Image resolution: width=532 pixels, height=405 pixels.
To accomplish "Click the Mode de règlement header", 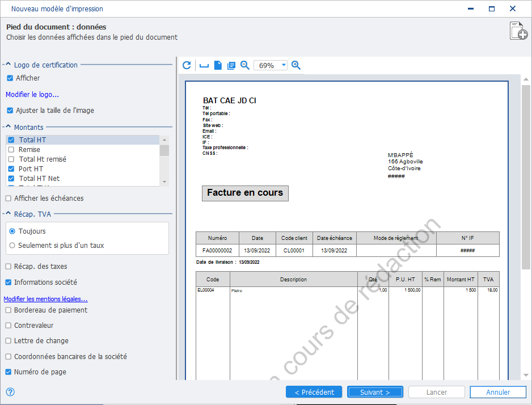I will pos(396,238).
